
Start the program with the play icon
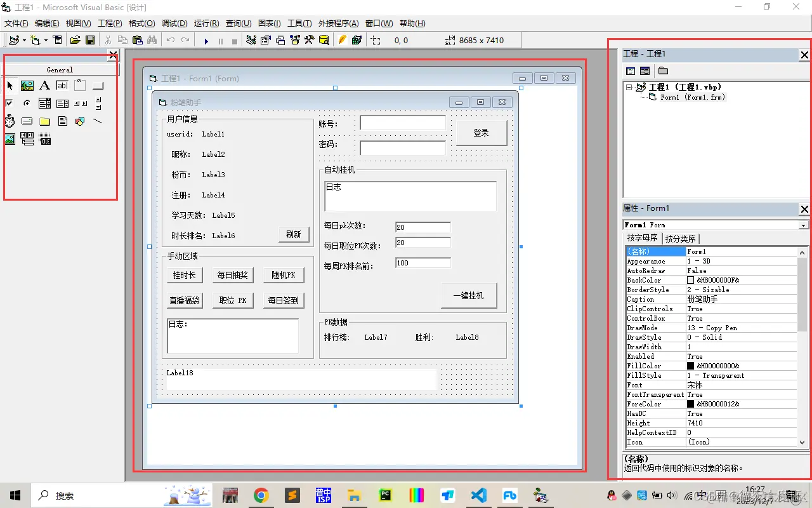click(x=206, y=41)
